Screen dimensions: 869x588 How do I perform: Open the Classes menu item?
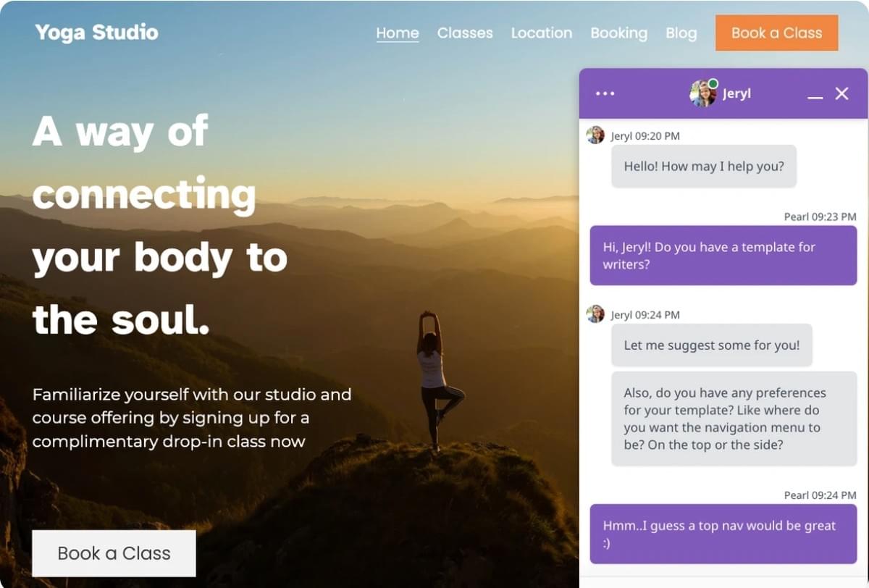click(x=465, y=33)
